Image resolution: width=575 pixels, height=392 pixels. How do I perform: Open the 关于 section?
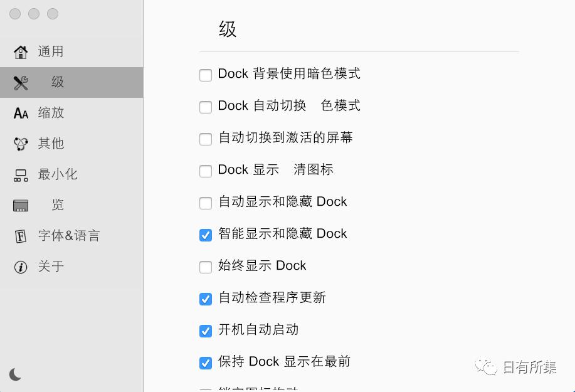(50, 267)
